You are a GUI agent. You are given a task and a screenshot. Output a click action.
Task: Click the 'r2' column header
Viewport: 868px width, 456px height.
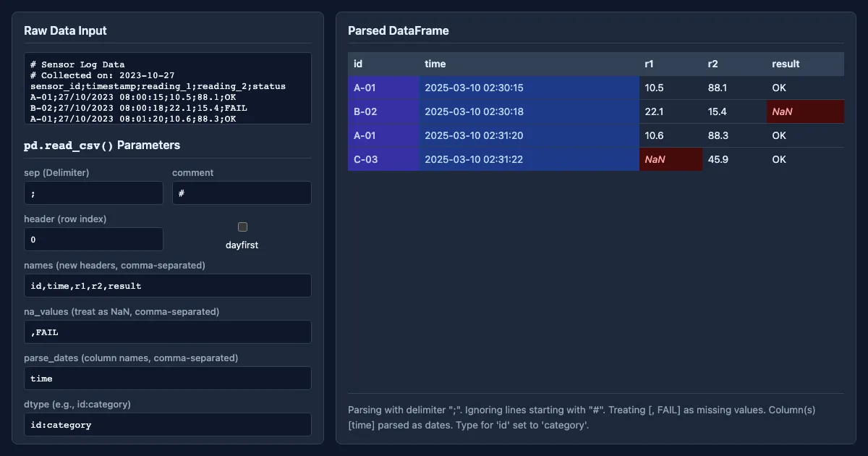coord(734,64)
